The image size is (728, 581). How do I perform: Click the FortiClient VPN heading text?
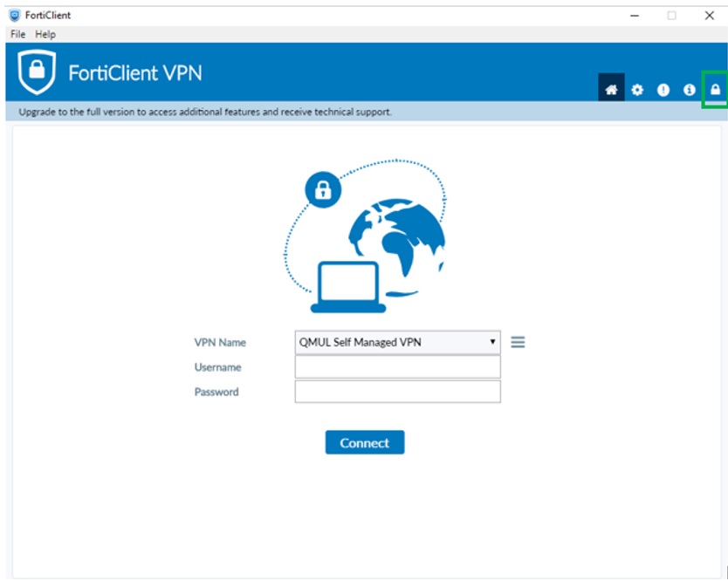pyautogui.click(x=135, y=73)
